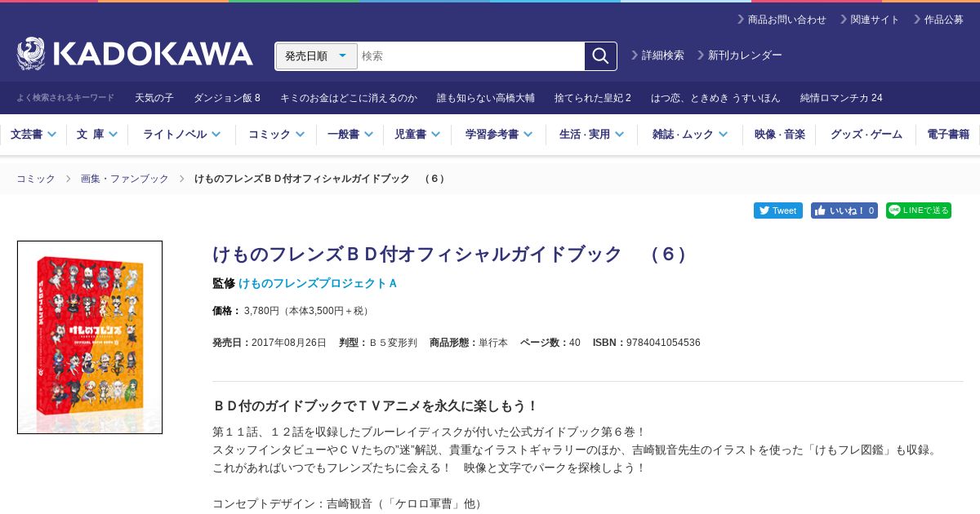Expand the 文芸書 menu
Image resolution: width=980 pixels, height=514 pixels.
33,135
